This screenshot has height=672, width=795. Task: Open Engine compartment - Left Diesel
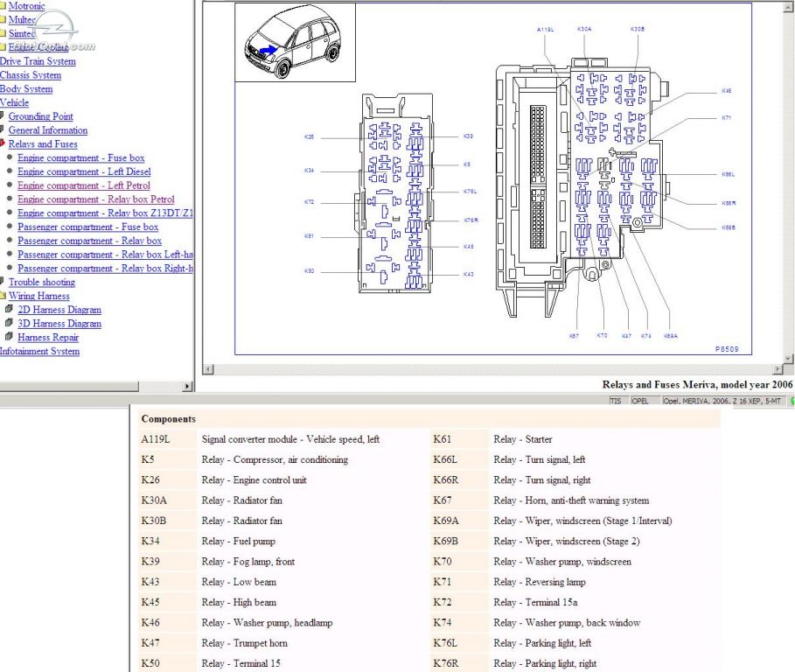coord(84,171)
